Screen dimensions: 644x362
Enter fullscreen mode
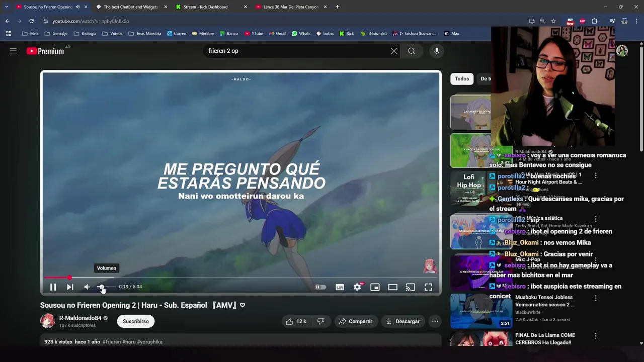click(428, 287)
